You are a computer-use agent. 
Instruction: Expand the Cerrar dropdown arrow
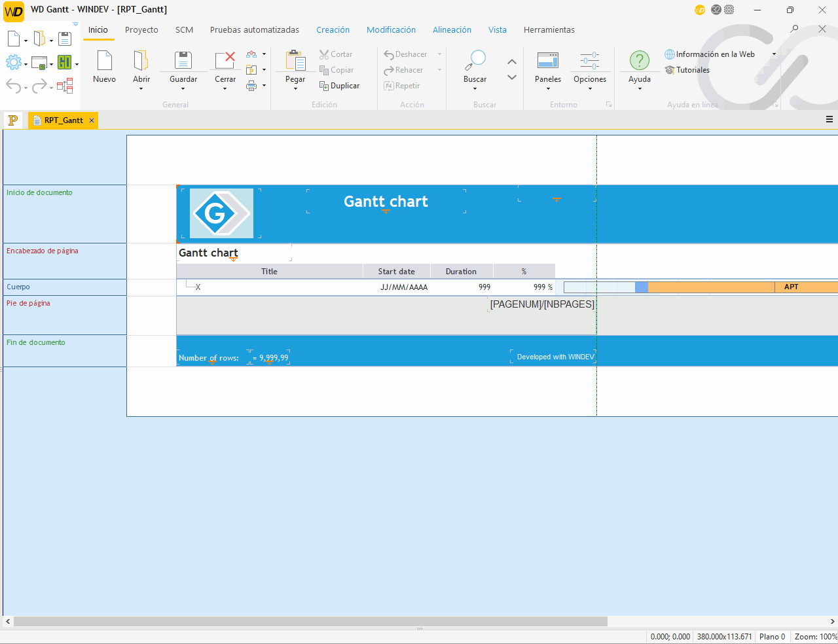[225, 89]
